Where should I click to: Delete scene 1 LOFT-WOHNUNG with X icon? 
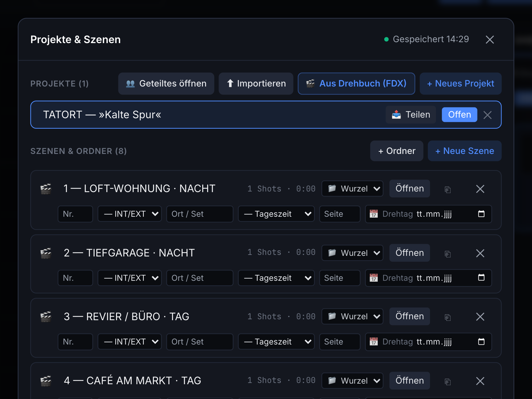[x=480, y=189]
